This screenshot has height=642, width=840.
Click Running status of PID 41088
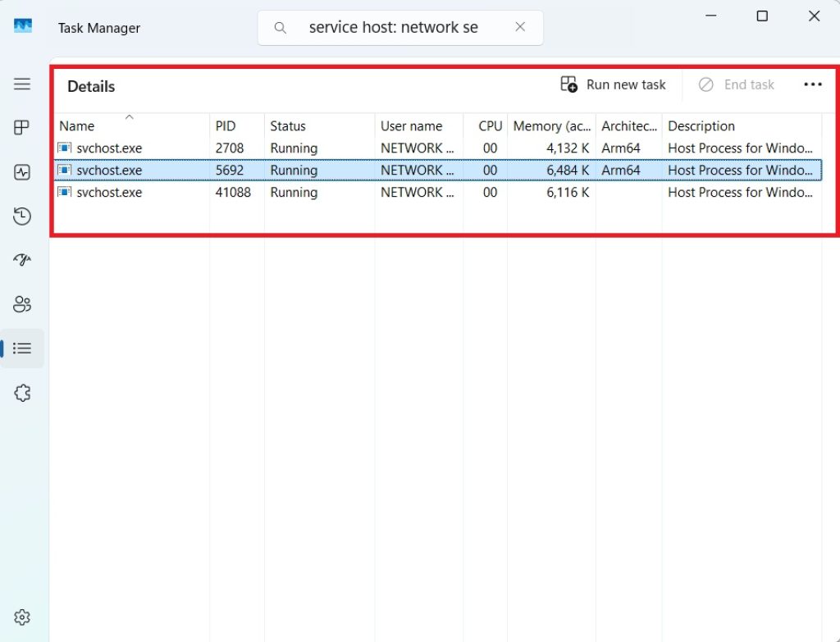click(x=294, y=192)
